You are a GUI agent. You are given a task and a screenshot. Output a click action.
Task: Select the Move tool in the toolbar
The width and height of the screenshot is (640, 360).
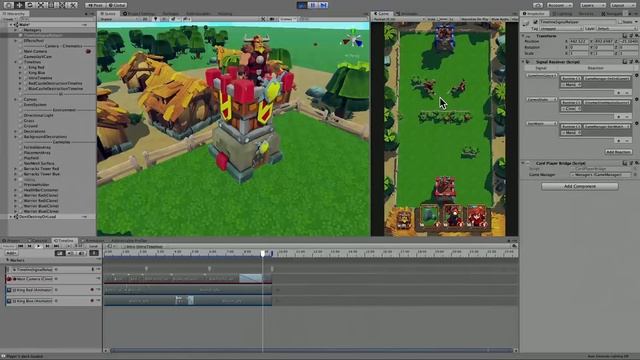pyautogui.click(x=19, y=5)
